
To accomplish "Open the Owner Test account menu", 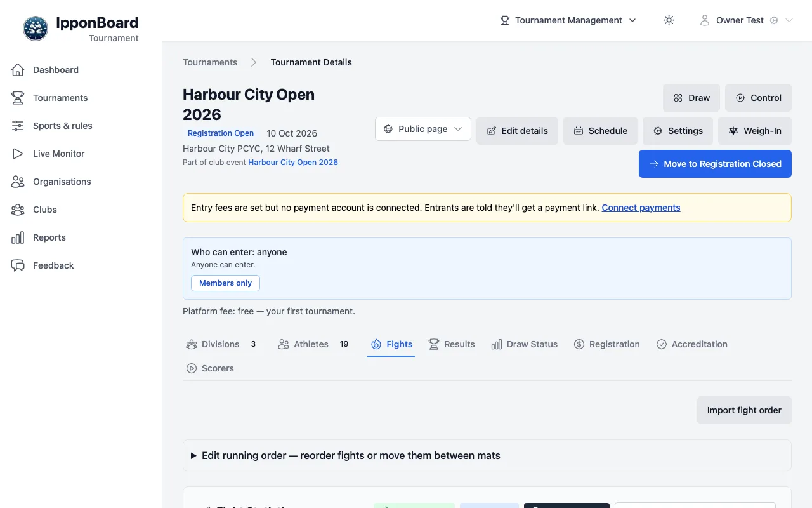I will coord(746,20).
